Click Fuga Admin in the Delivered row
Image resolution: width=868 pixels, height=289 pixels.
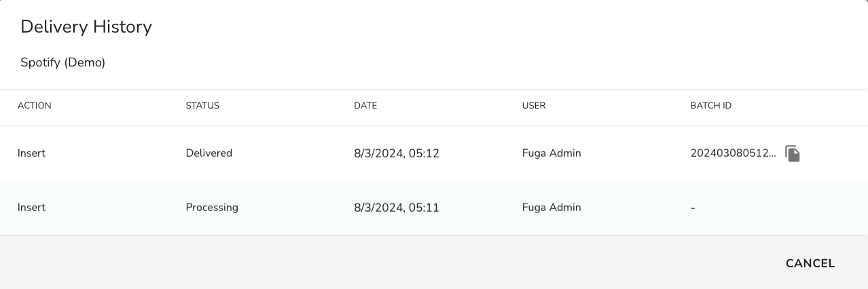[551, 153]
